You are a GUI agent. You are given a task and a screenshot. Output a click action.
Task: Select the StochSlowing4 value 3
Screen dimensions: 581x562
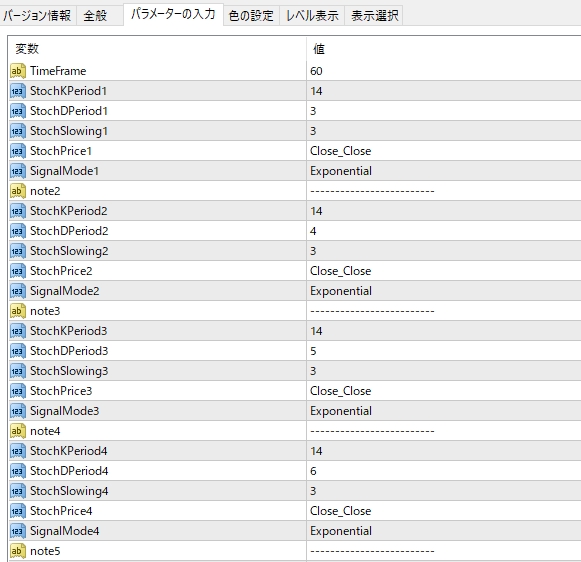tap(313, 491)
